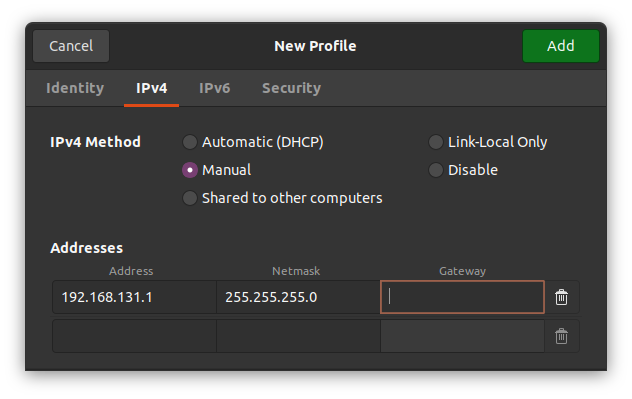Screen dimensions: 632x399
Task: Focus the Gateway field in first row
Action: point(462,297)
